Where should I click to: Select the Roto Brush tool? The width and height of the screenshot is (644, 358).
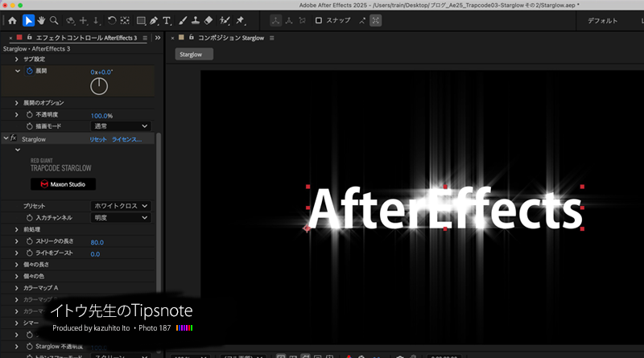click(x=225, y=21)
